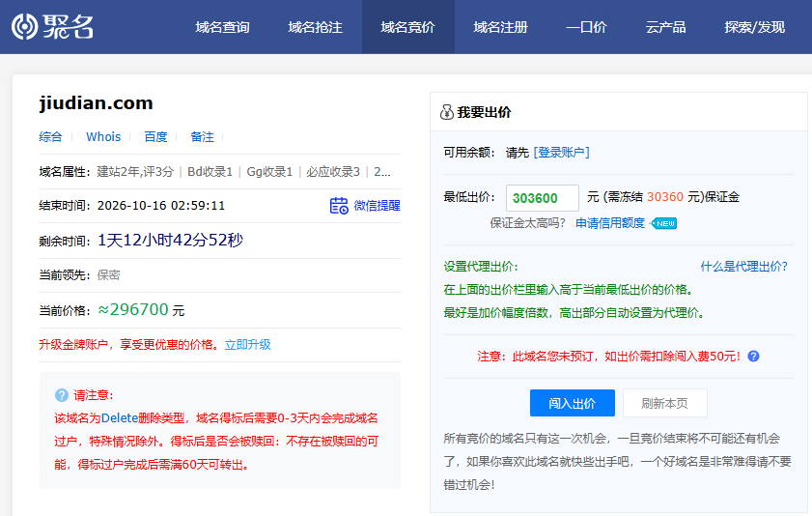The height and width of the screenshot is (516, 812).
Task: Click the NEW badge next to 申请信用额度
Action: point(665,223)
